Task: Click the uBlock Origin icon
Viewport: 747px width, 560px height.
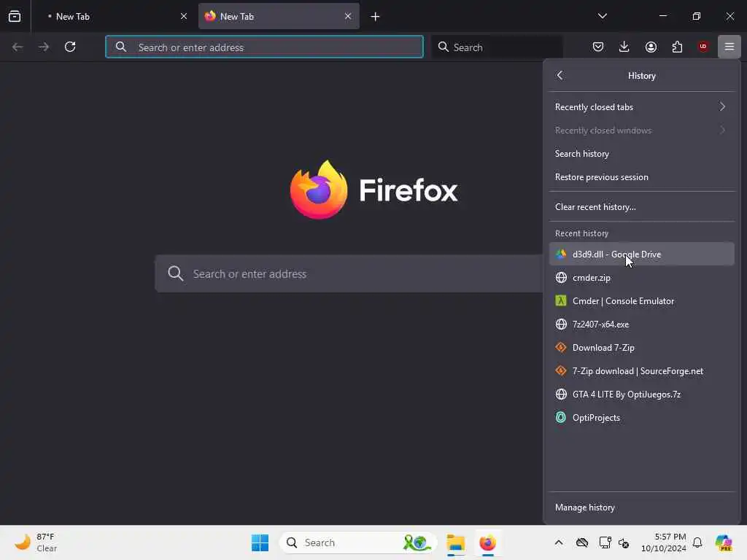Action: pos(703,47)
